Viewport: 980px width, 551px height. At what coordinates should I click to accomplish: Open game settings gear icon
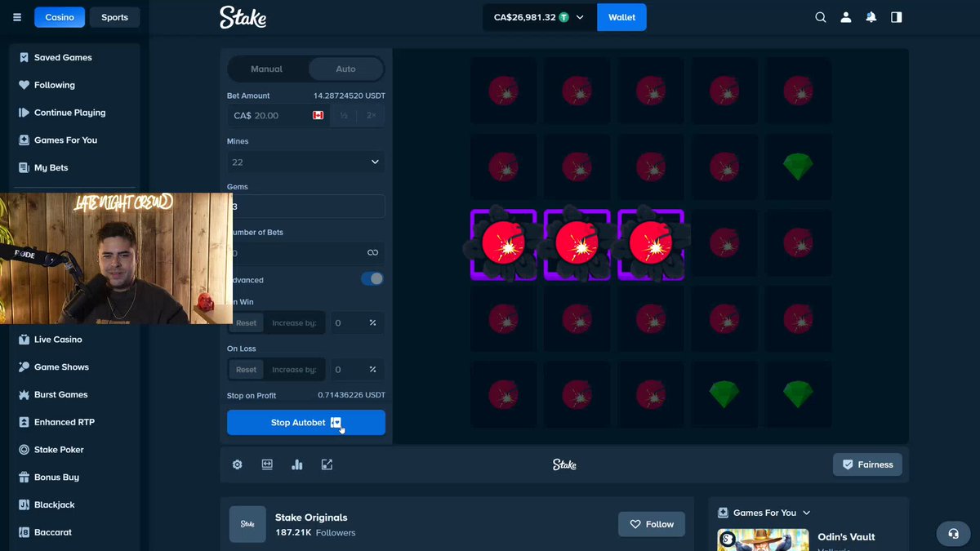coord(237,464)
